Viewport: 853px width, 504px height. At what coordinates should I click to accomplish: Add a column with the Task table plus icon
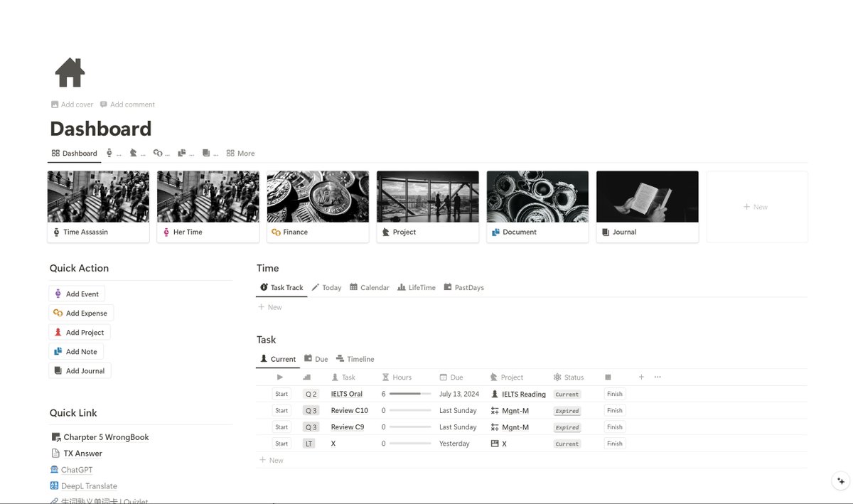point(641,377)
